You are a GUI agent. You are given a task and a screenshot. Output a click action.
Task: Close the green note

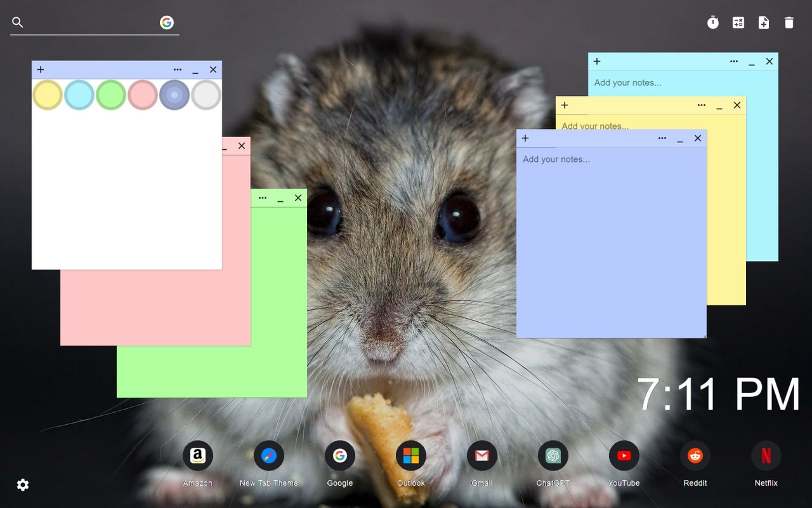point(298,198)
